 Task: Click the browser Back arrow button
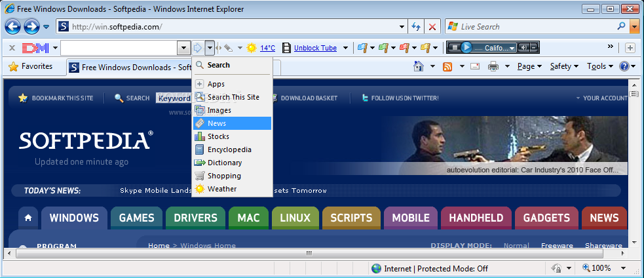[12, 27]
